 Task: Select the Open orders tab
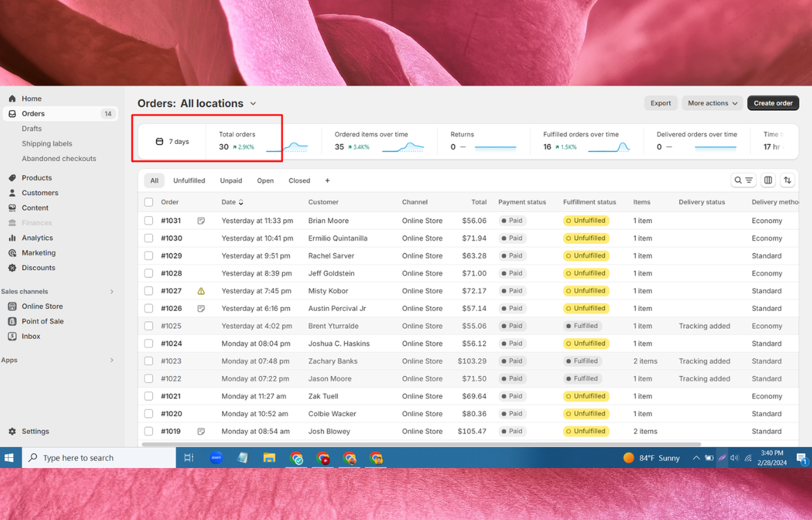[x=265, y=181]
